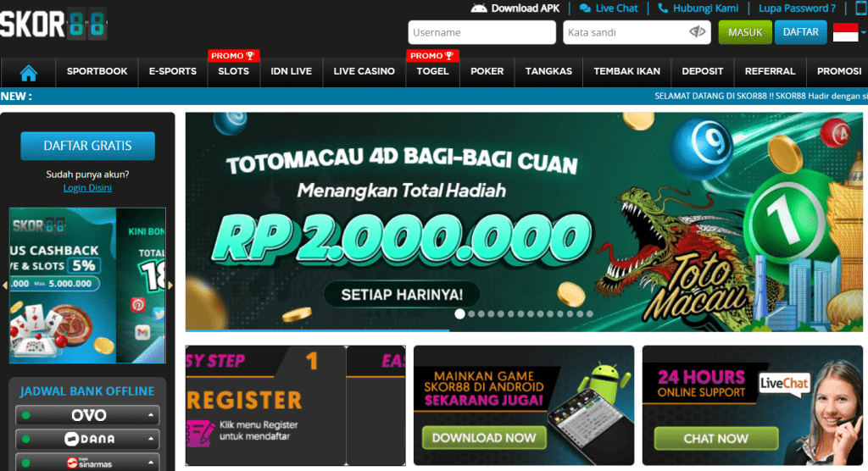This screenshot has height=471, width=868.
Task: Click the Login Disini link
Action: click(87, 187)
